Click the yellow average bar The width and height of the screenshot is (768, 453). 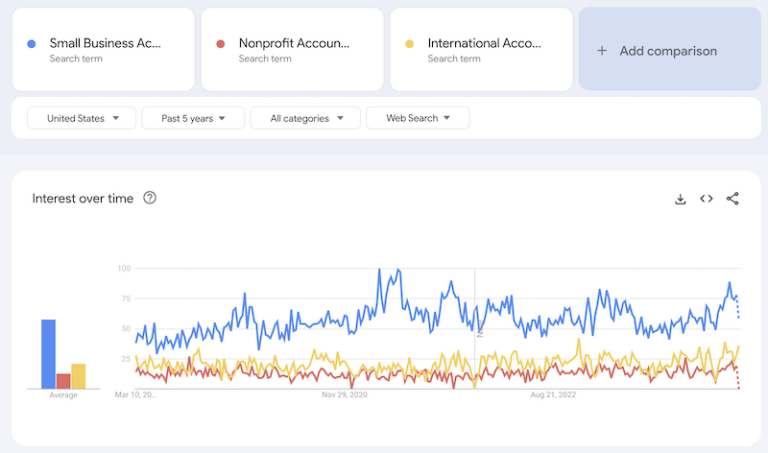(78, 376)
